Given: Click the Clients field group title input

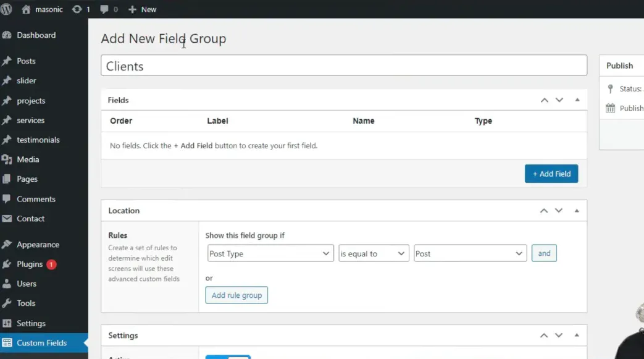Looking at the screenshot, I should [343, 66].
